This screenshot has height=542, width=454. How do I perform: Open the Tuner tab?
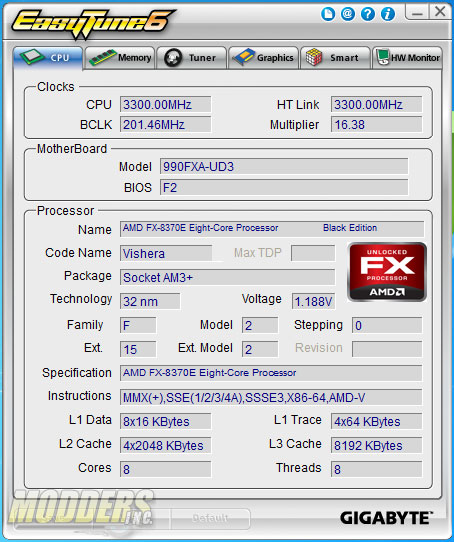(192, 58)
